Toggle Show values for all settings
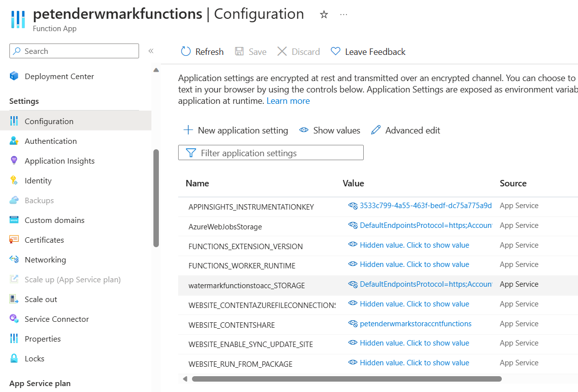Viewport: 578px width, 392px height. [x=330, y=130]
